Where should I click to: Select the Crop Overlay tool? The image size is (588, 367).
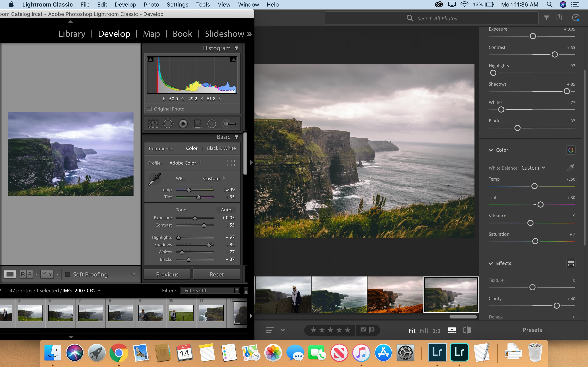point(153,124)
